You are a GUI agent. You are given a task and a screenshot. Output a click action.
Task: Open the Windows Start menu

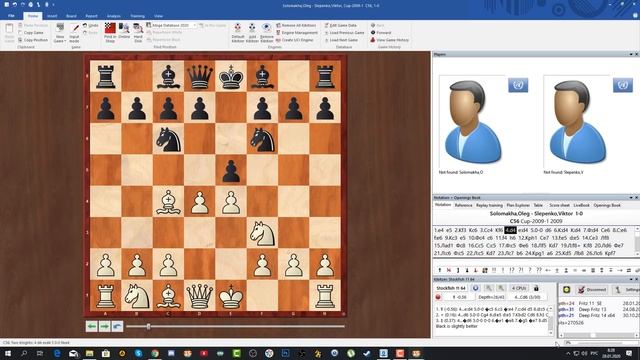click(x=7, y=353)
